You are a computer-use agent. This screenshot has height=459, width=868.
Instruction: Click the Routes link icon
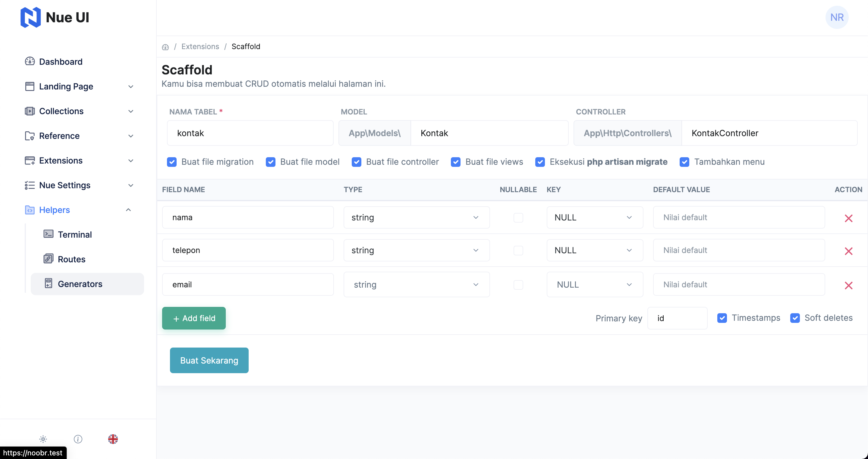49,259
